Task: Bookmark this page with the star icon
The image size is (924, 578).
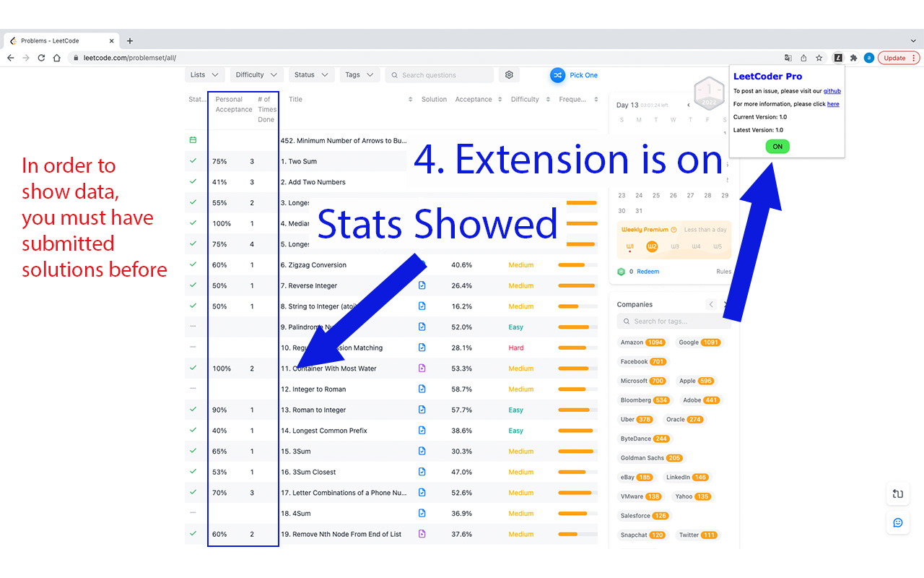Action: [819, 58]
